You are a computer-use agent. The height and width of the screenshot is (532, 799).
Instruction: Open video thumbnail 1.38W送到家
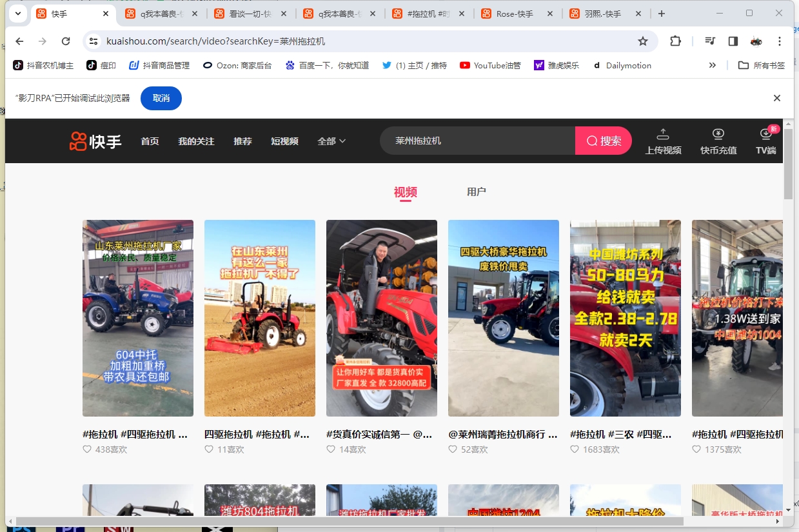tap(737, 318)
